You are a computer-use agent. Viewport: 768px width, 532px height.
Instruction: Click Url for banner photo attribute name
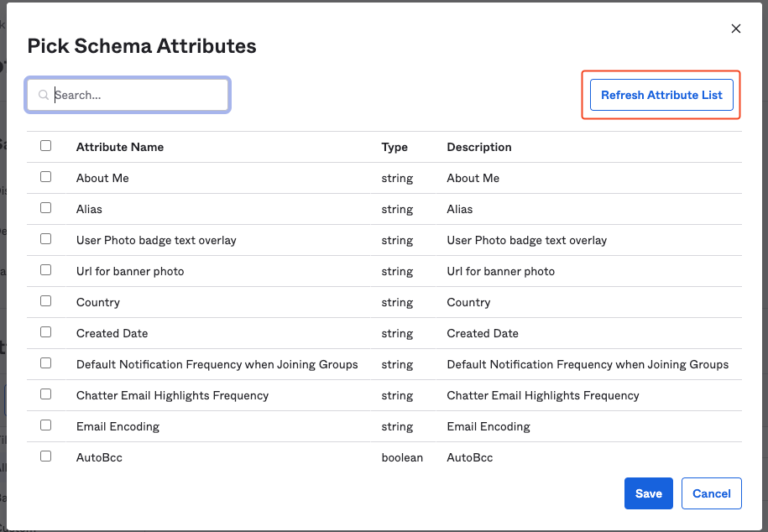click(130, 271)
